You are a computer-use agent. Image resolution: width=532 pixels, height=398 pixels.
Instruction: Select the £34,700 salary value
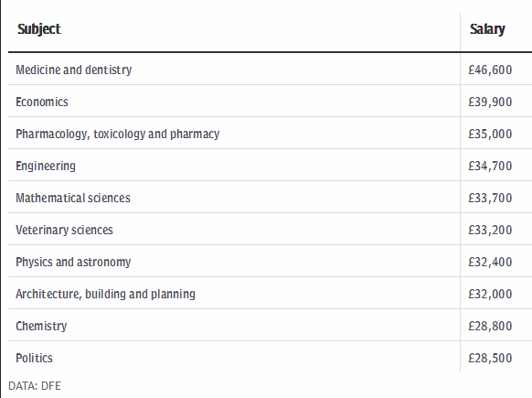coord(490,166)
